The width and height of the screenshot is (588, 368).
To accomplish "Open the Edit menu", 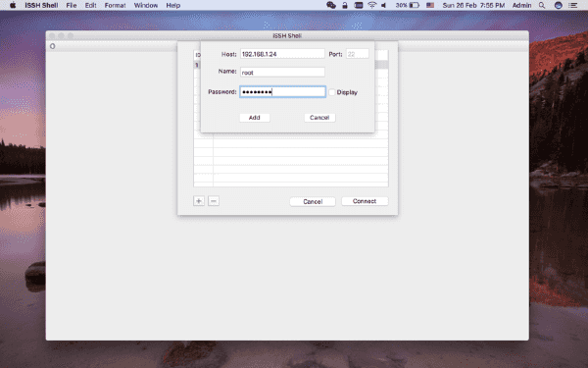I will coord(90,5).
